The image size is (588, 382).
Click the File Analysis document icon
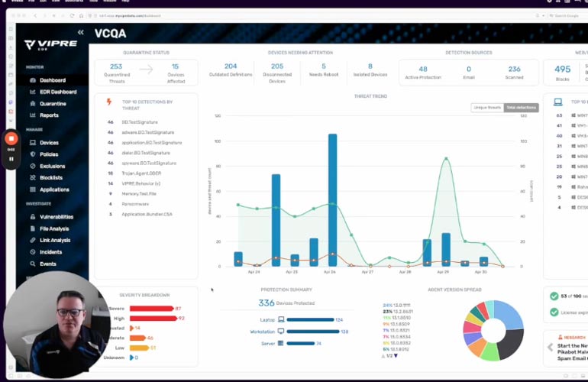[33, 228]
